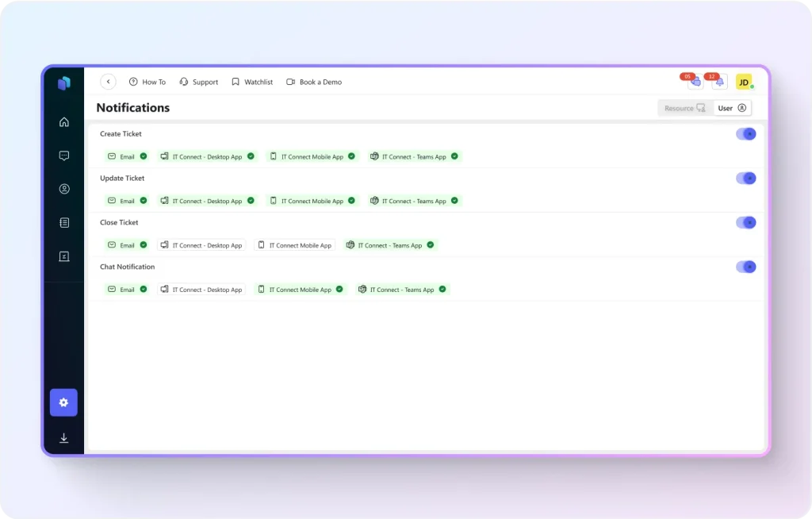Enable Desktop App chip under Close Ticket

click(201, 245)
